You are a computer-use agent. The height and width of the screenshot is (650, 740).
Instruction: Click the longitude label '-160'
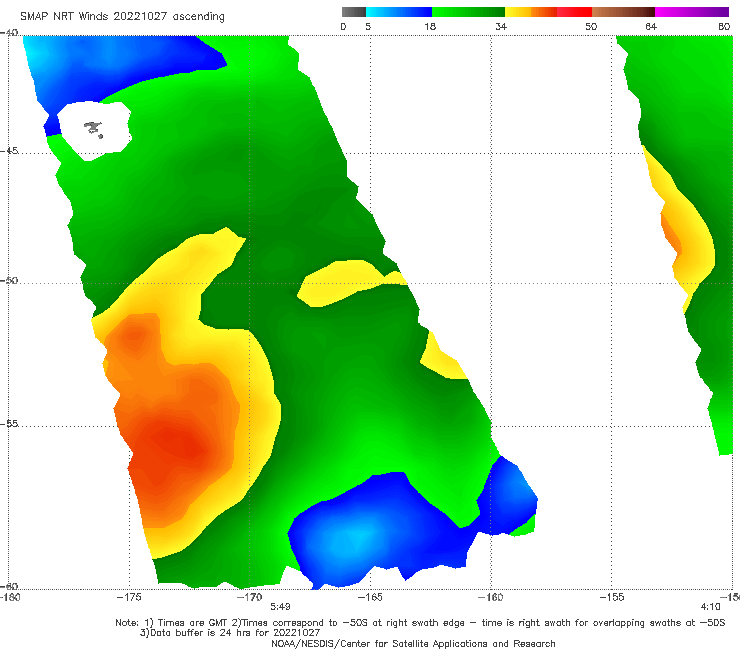(491, 597)
